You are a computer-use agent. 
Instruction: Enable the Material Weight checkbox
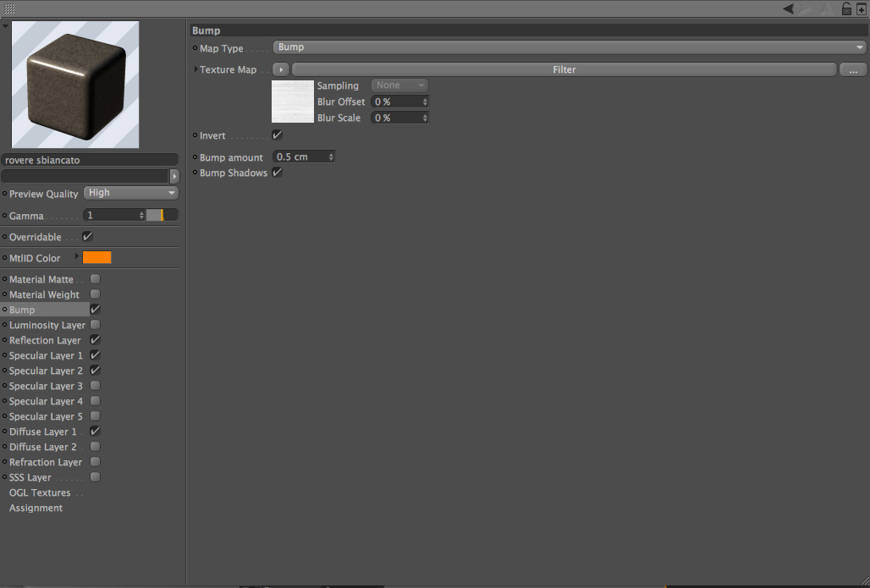click(96, 294)
